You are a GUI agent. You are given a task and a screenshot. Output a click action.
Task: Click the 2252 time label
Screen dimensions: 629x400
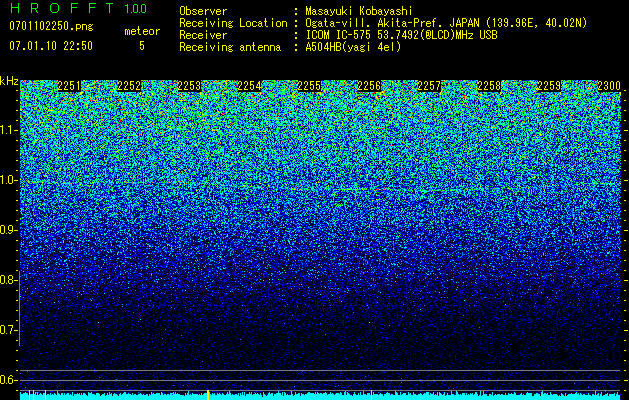(x=129, y=86)
